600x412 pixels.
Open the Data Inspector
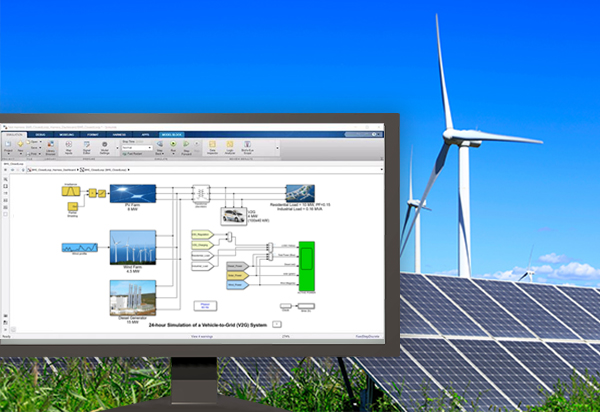[213, 148]
